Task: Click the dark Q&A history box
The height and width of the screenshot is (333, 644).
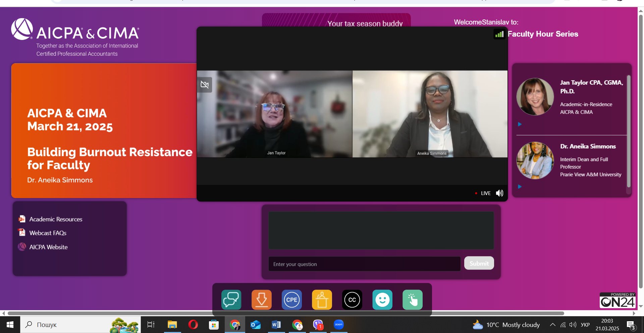Action: 381,230
